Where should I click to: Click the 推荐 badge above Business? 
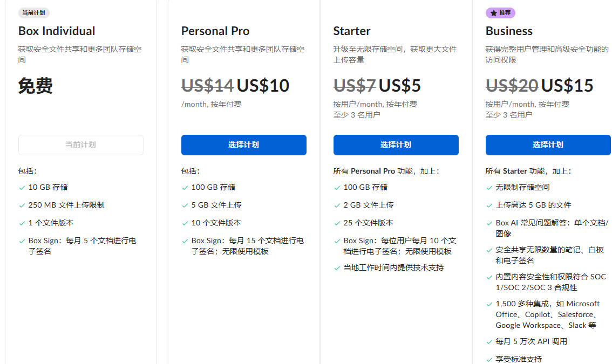[x=500, y=13]
